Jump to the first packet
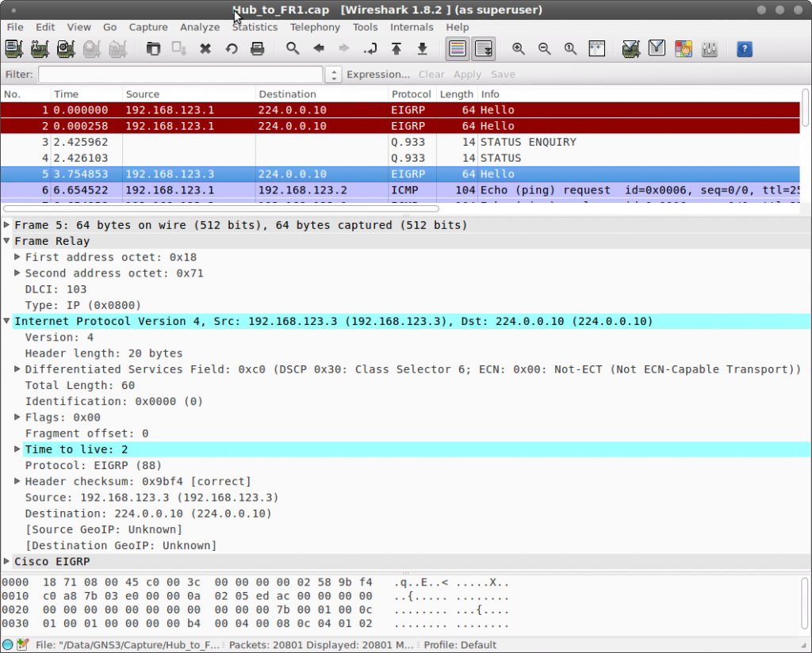Image resolution: width=812 pixels, height=653 pixels. (397, 48)
